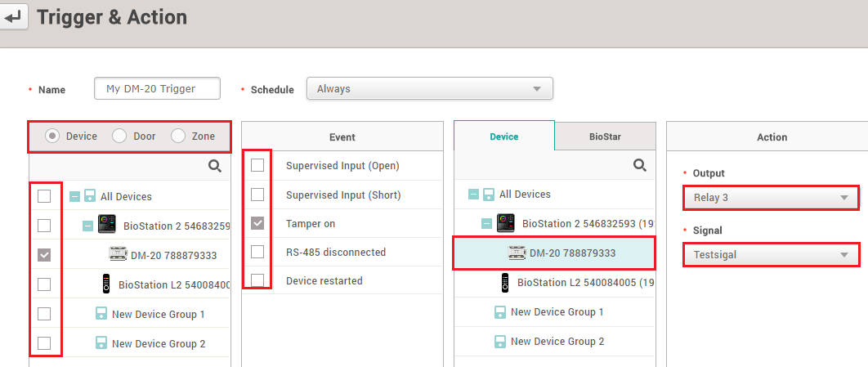The height and width of the screenshot is (367, 868).
Task: Collapse All Devices in left tree
Action: (75, 196)
